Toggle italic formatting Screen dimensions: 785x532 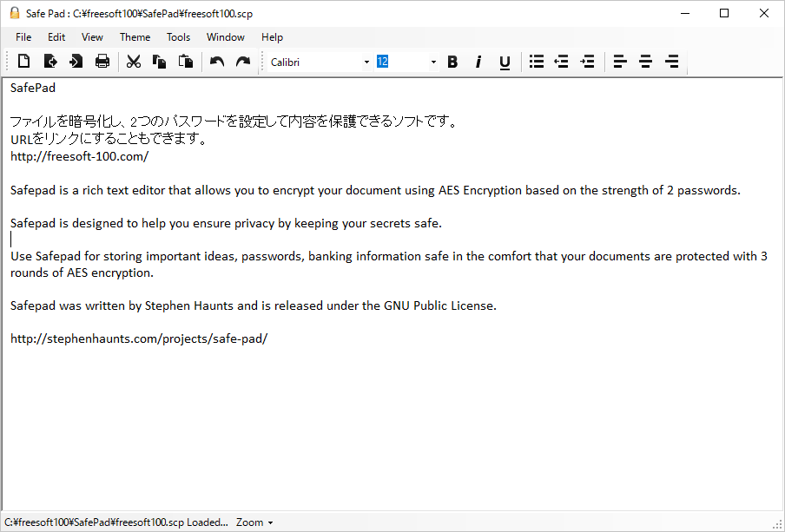478,62
